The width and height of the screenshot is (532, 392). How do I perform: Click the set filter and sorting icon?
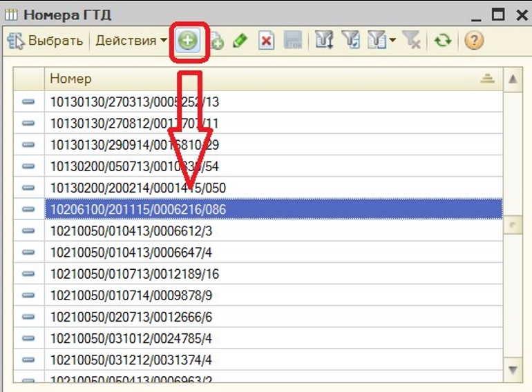(x=324, y=41)
